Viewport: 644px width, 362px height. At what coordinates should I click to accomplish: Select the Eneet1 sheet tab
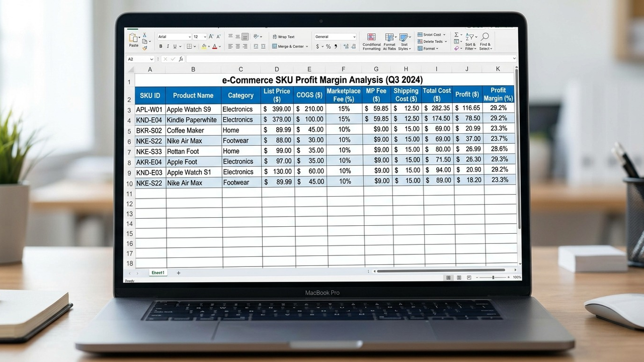tap(158, 273)
